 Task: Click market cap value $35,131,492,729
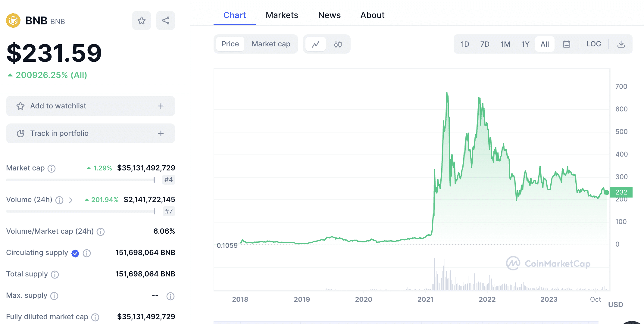146,168
